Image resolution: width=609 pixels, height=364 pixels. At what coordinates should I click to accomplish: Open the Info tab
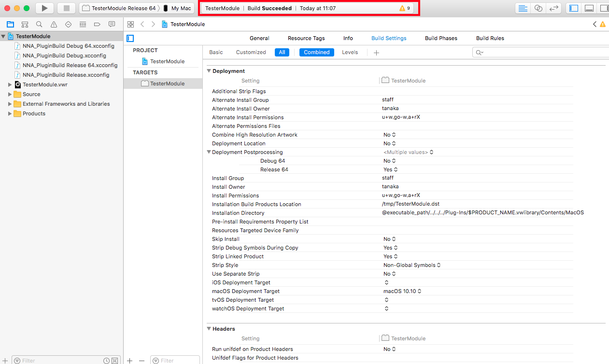click(348, 38)
